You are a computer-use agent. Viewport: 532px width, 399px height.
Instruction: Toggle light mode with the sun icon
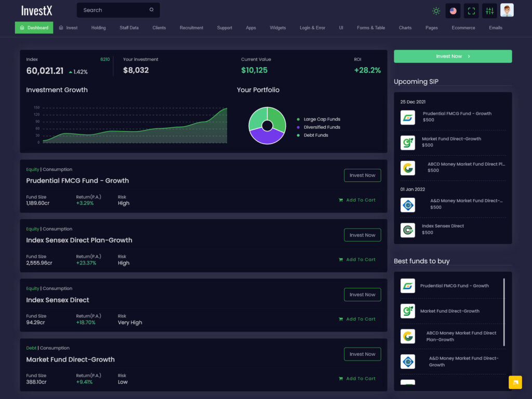click(436, 11)
